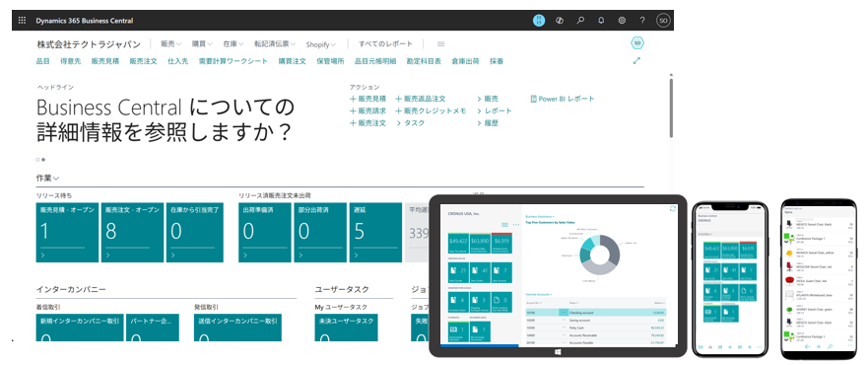The height and width of the screenshot is (365, 868).
Task: Click the refresh icon on tablet screen
Action: coord(673,208)
